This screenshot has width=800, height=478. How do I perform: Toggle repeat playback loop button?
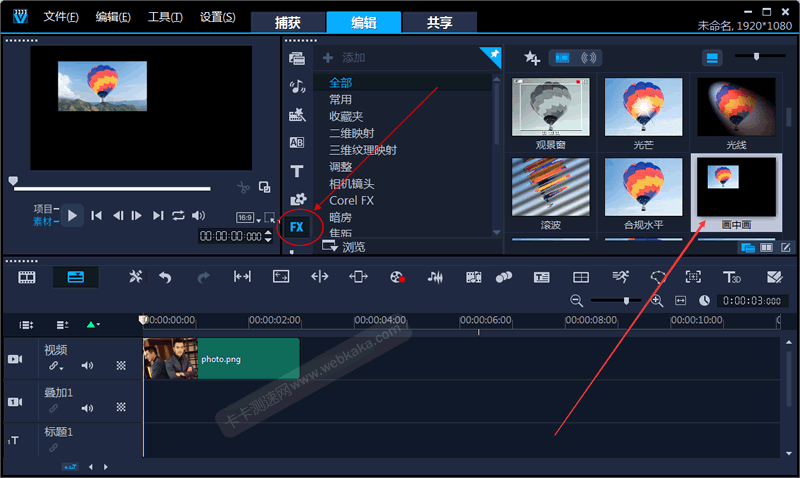[x=178, y=216]
